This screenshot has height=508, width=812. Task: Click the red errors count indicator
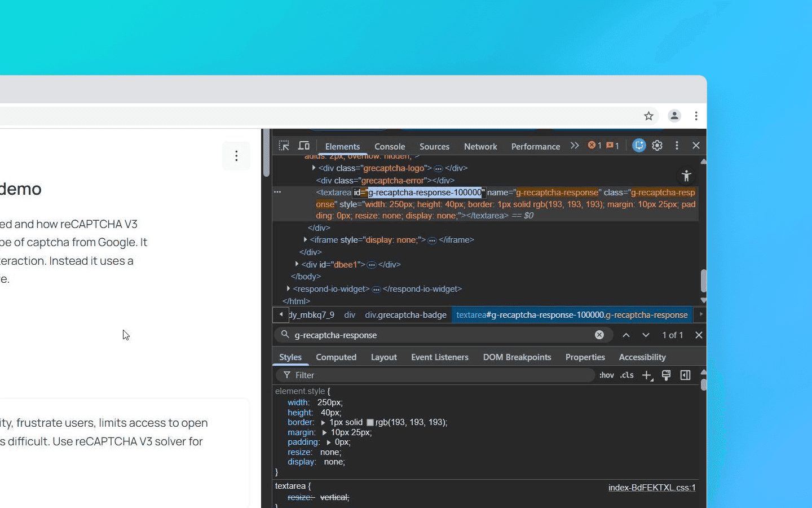click(595, 146)
